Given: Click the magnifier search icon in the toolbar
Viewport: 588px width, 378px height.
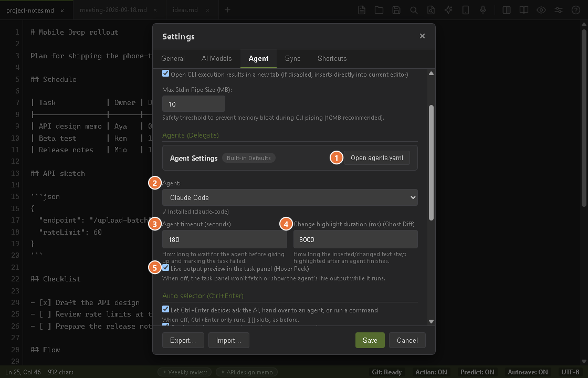Looking at the screenshot, I should point(414,10).
